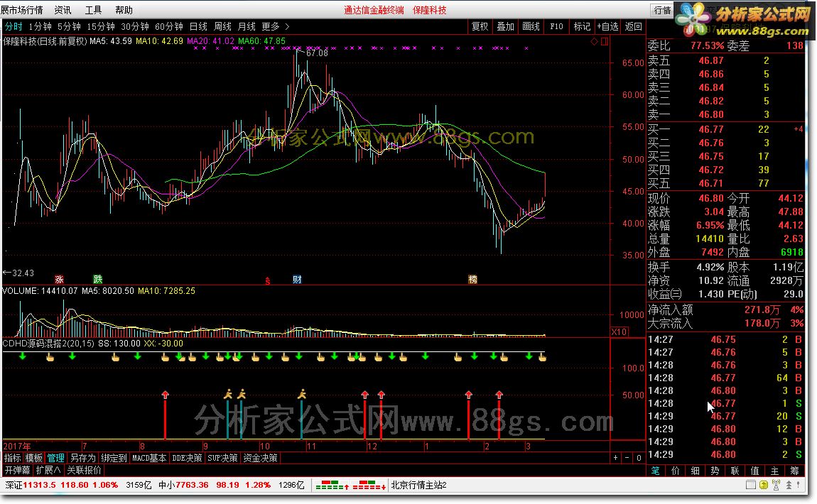The height and width of the screenshot is (504, 817).
Task: Switch to 5分钟 chart period
Action: click(69, 26)
